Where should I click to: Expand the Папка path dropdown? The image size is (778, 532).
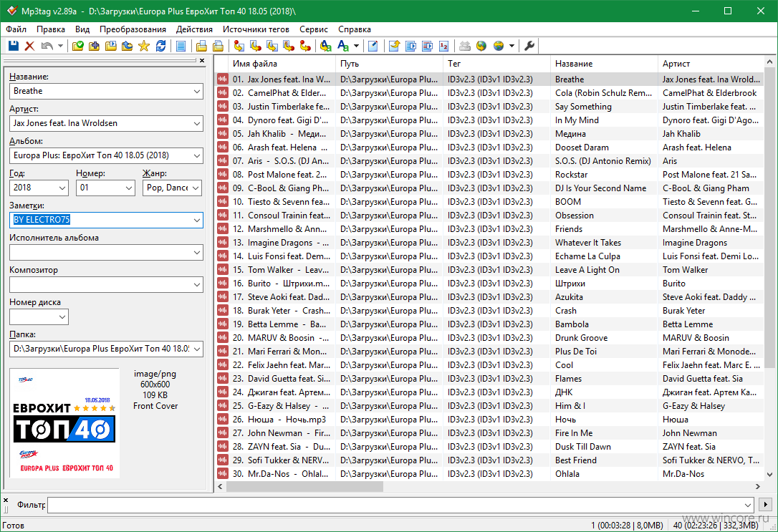[x=197, y=349]
